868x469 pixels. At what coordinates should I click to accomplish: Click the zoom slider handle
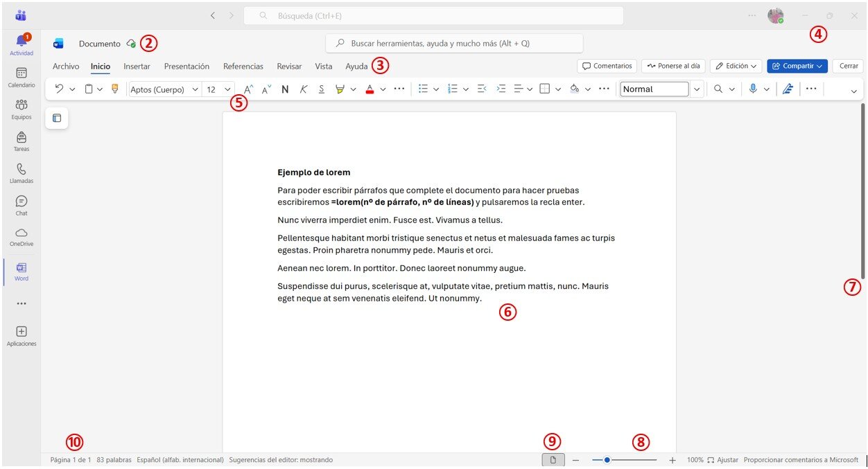click(x=607, y=460)
